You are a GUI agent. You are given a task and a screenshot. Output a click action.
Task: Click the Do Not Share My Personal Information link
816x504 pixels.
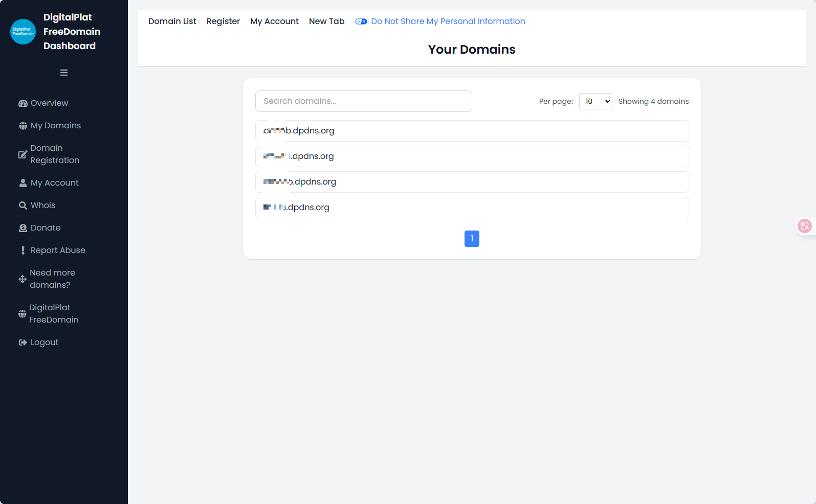(x=448, y=21)
